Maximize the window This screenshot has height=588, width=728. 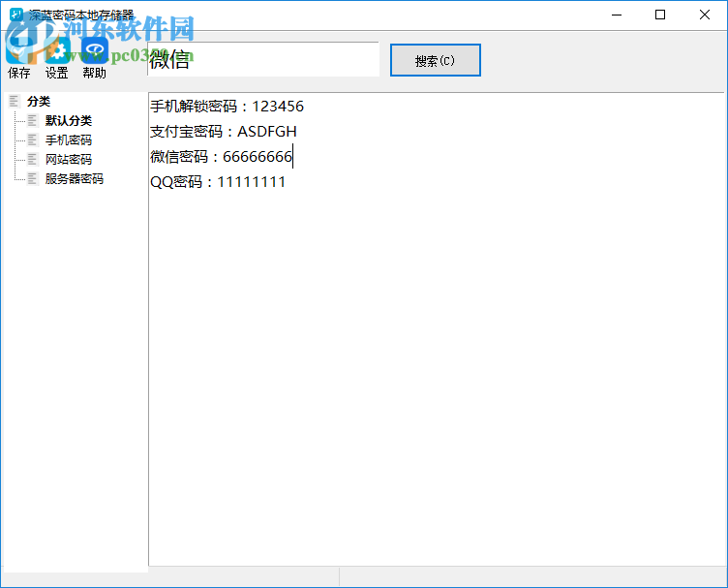click(660, 15)
